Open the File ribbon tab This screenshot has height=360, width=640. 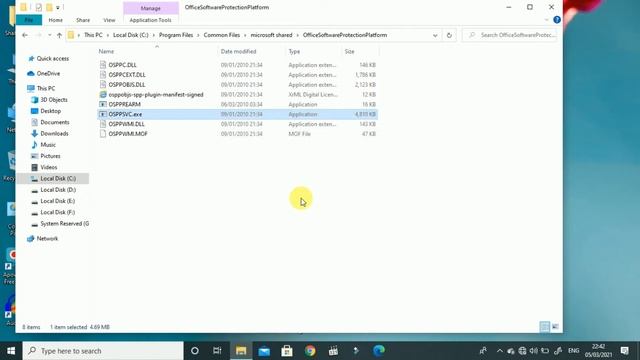coord(29,20)
